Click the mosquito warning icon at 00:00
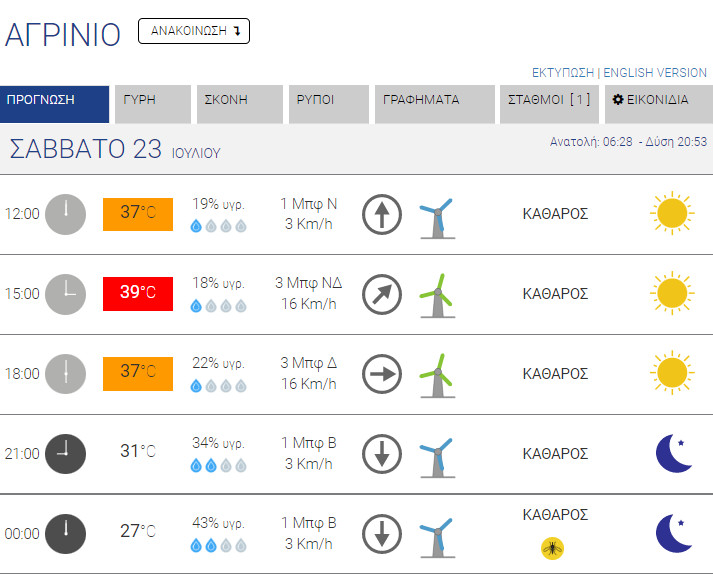713x574 pixels. pos(550,547)
